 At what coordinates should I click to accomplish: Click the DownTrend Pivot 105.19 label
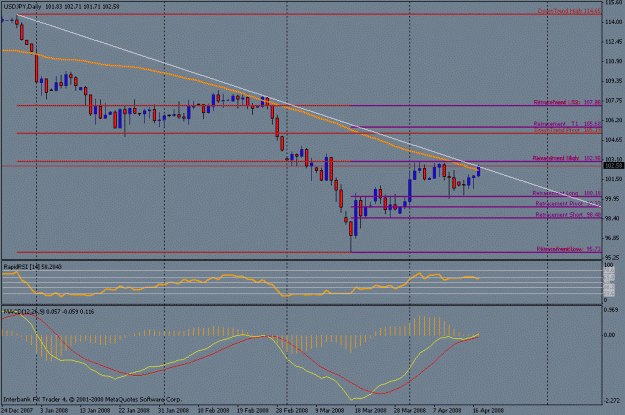[567, 130]
